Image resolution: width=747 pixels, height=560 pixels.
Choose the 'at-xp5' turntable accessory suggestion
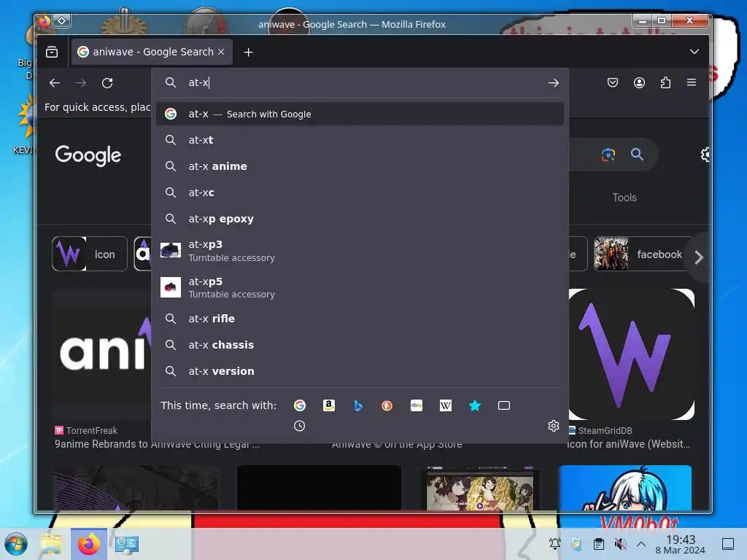pos(360,287)
